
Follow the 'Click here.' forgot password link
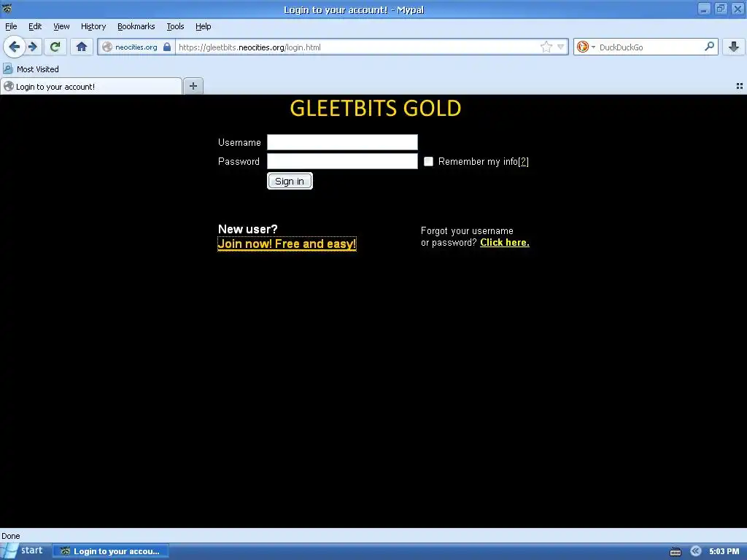coord(505,242)
